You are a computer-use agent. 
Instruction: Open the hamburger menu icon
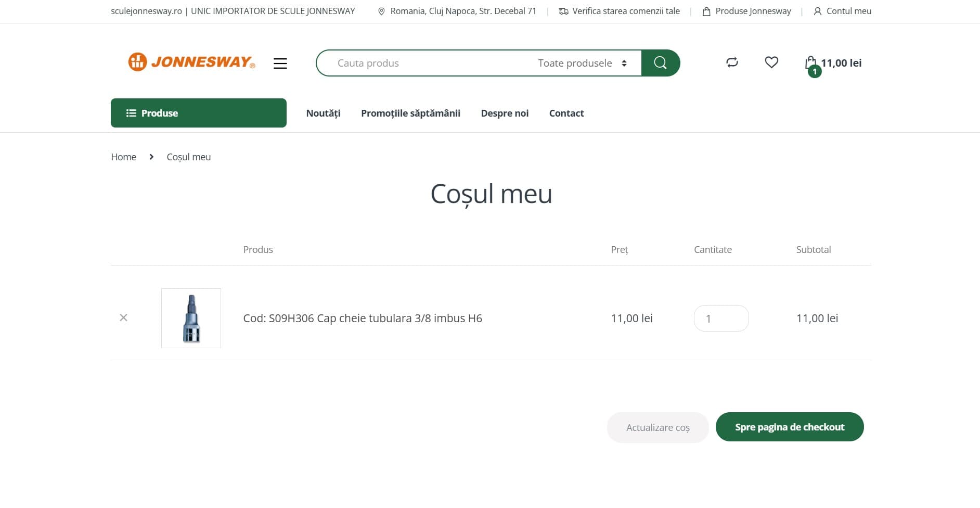pos(280,63)
